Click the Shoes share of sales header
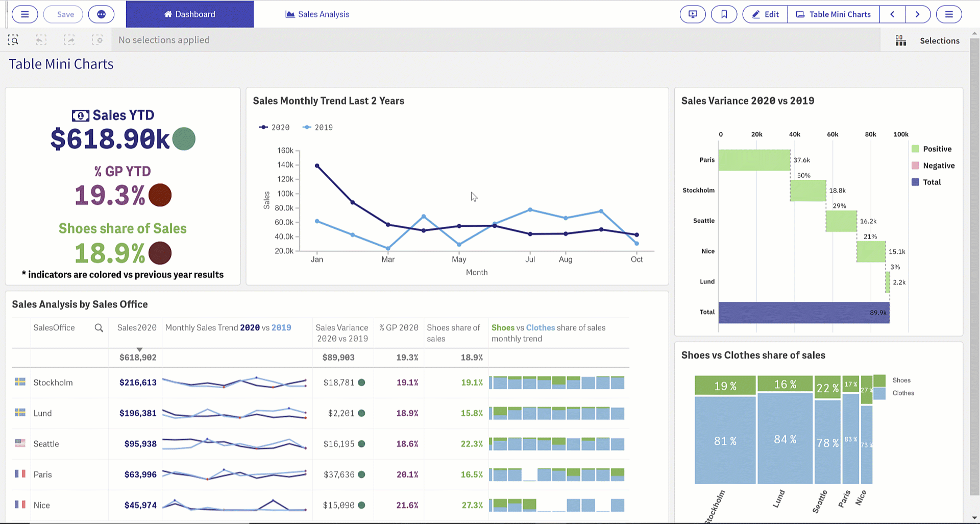The image size is (980, 524). click(x=453, y=333)
